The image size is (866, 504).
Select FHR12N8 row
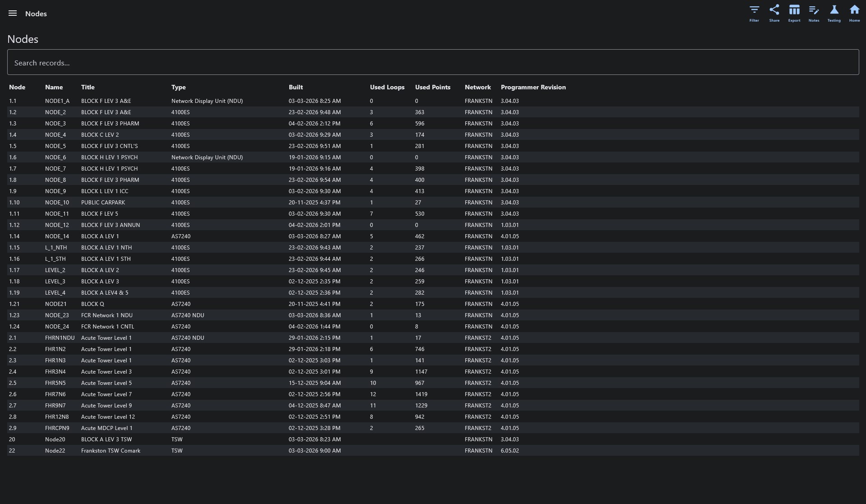pos(433,417)
